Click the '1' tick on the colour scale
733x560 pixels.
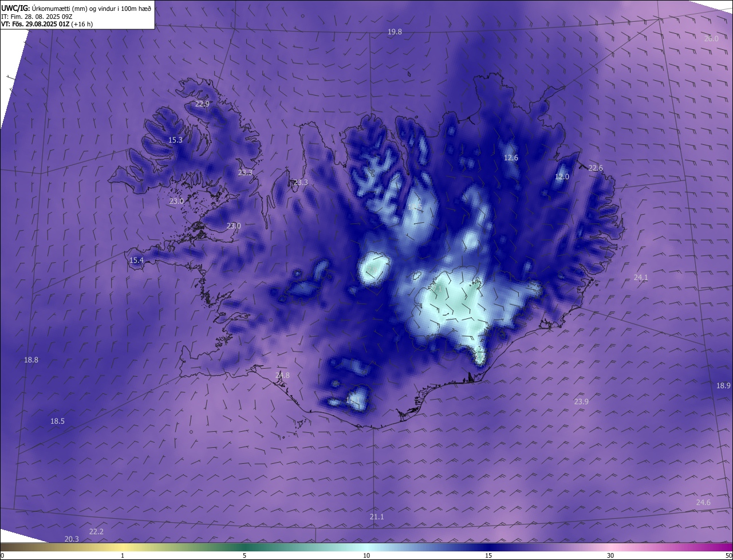(x=123, y=555)
